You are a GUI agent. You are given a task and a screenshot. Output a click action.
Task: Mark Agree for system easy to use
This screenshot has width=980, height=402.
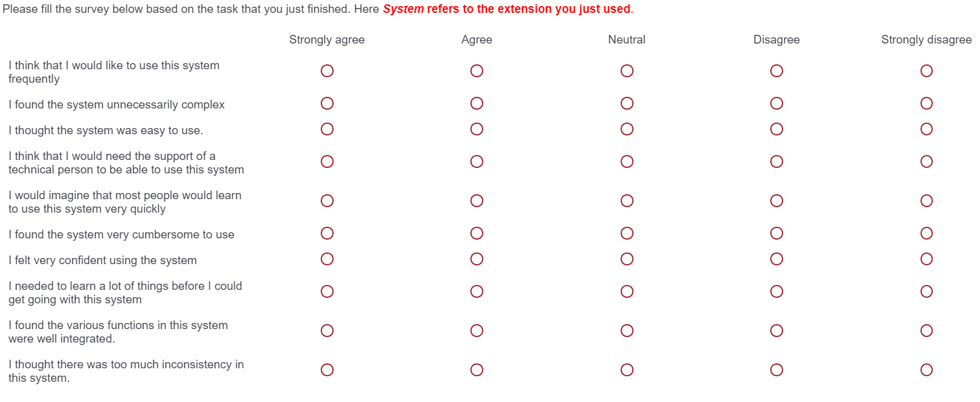tap(477, 129)
